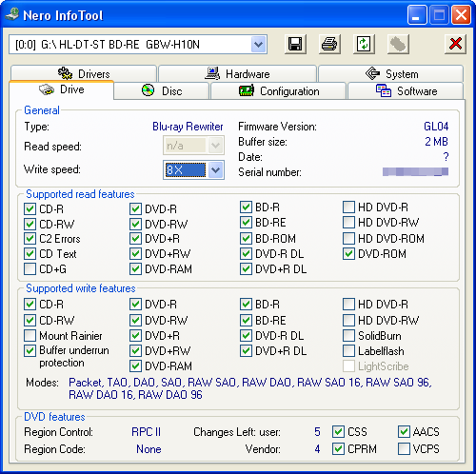Toggle the CPRM checkbox

pyautogui.click(x=338, y=449)
